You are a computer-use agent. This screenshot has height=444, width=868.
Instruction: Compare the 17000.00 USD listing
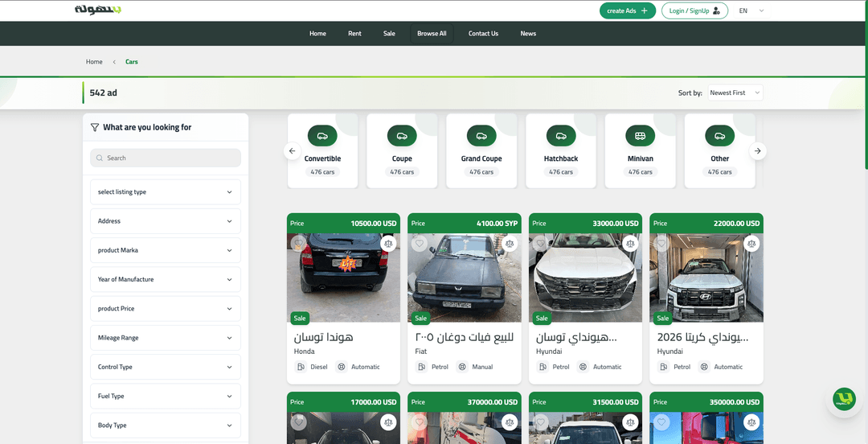click(x=389, y=421)
